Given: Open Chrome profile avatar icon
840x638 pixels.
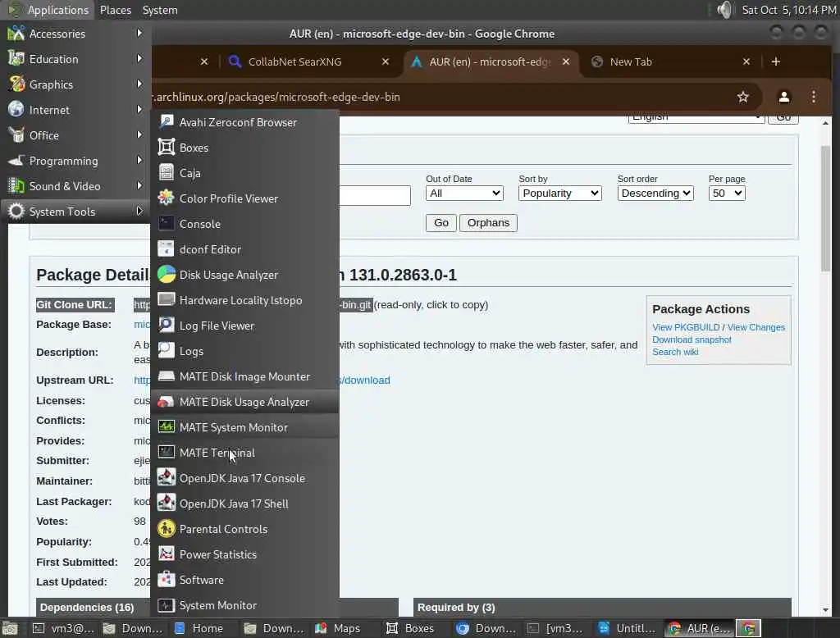Looking at the screenshot, I should (783, 97).
